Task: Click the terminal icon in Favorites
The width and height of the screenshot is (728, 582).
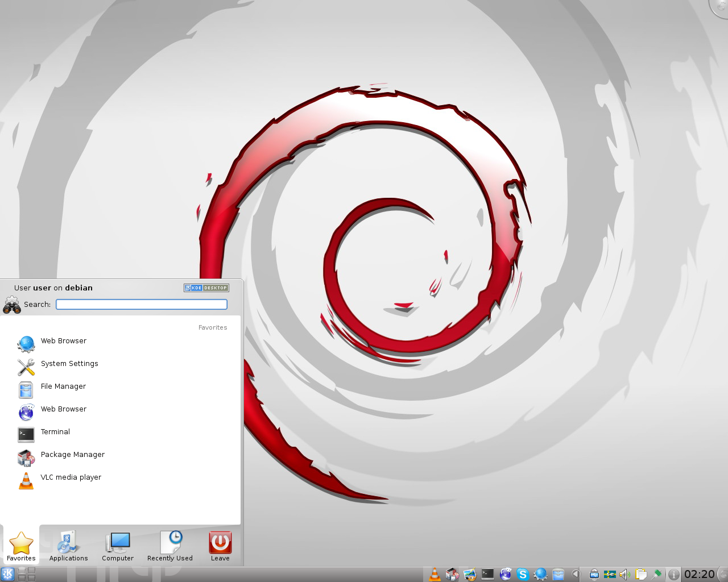Action: click(26, 435)
